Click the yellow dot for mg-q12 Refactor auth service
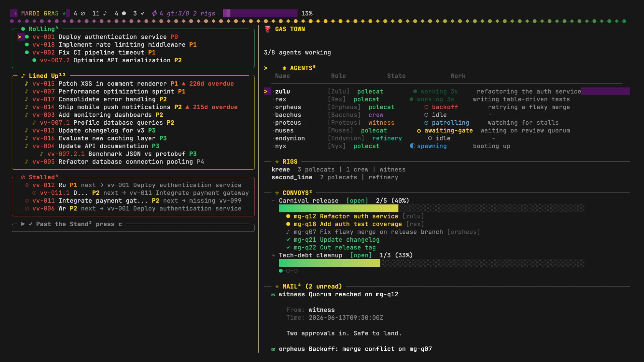644x362 pixels. [288, 216]
